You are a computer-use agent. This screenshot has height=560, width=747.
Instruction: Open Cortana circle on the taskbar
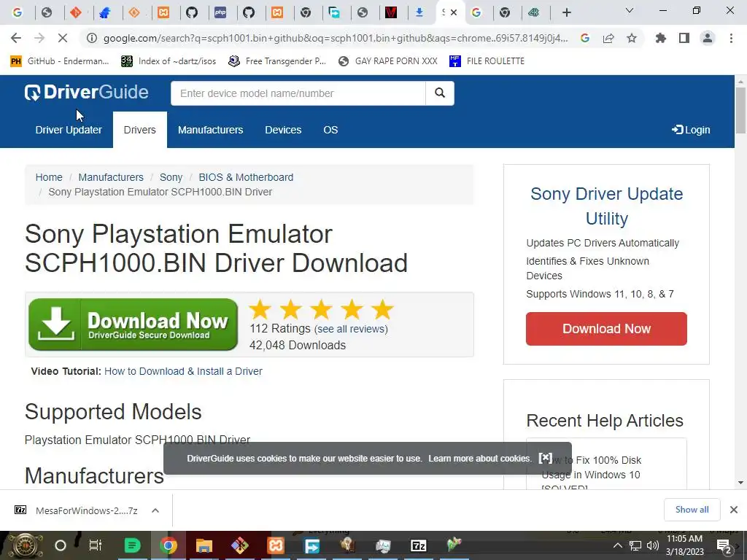[x=61, y=545]
